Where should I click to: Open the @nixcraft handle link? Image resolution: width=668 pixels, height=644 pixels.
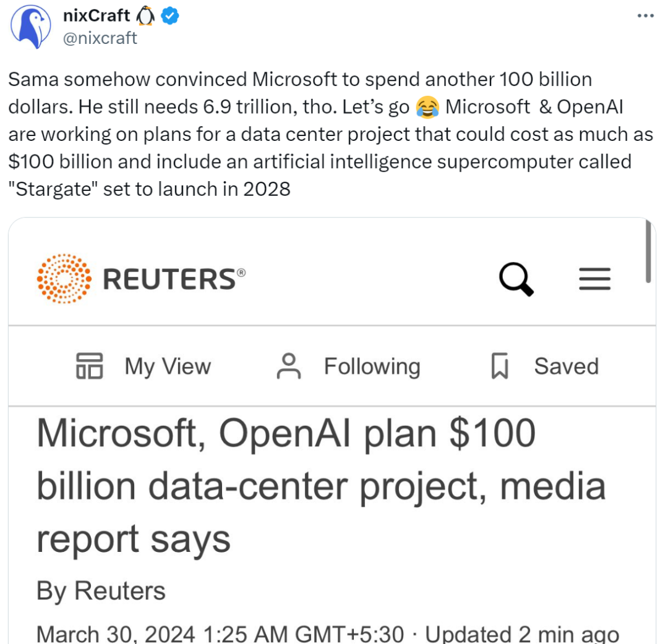tap(100, 38)
